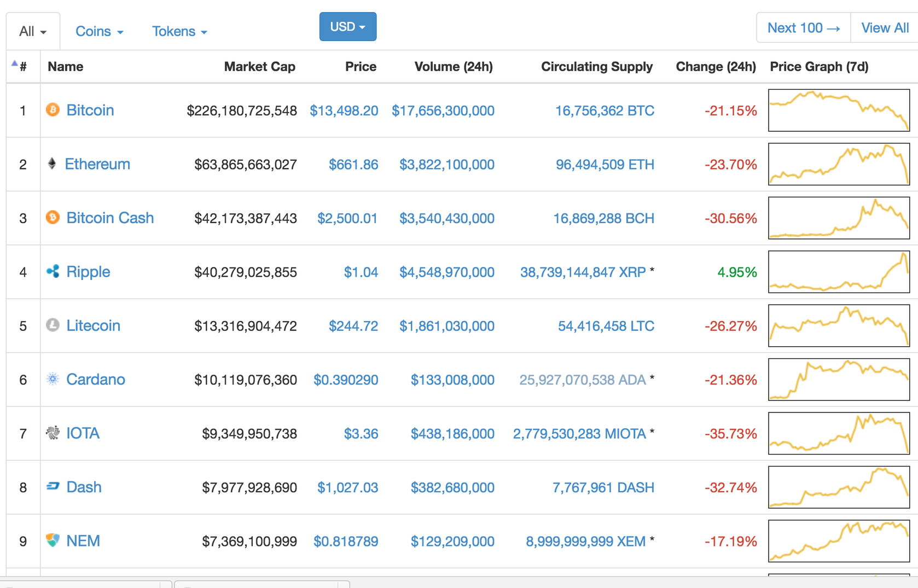Viewport: 918px width, 588px height.
Task: Sort by Market Cap column header
Action: coord(259,67)
